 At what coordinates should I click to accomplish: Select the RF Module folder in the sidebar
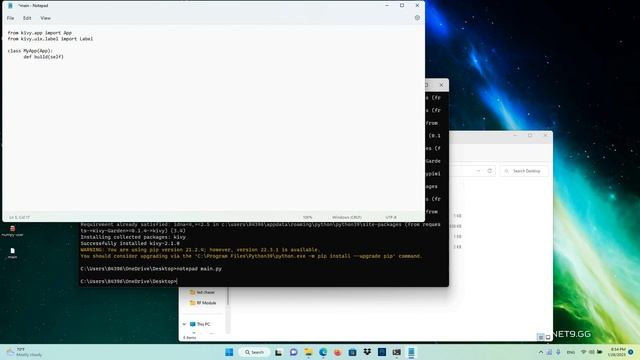tap(203, 303)
